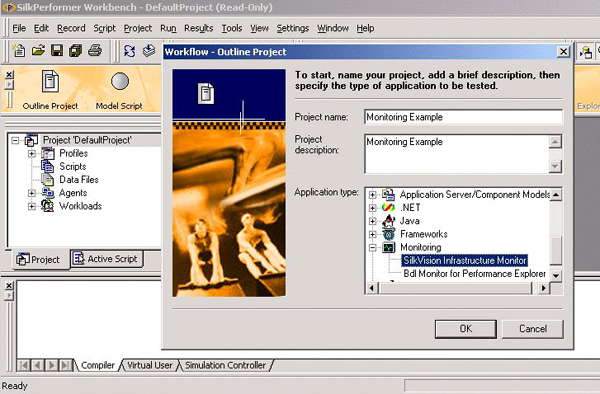Select Bdl Monitor for Performance Explorer
The width and height of the screenshot is (600, 394).
pyautogui.click(x=474, y=274)
